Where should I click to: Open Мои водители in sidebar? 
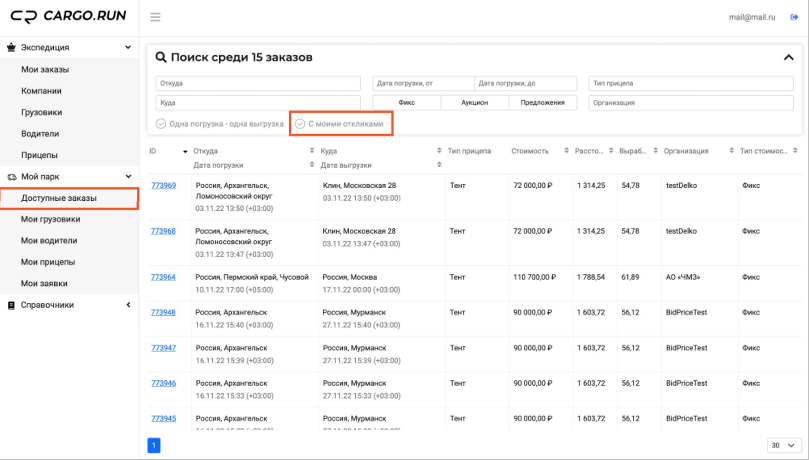[x=49, y=240]
